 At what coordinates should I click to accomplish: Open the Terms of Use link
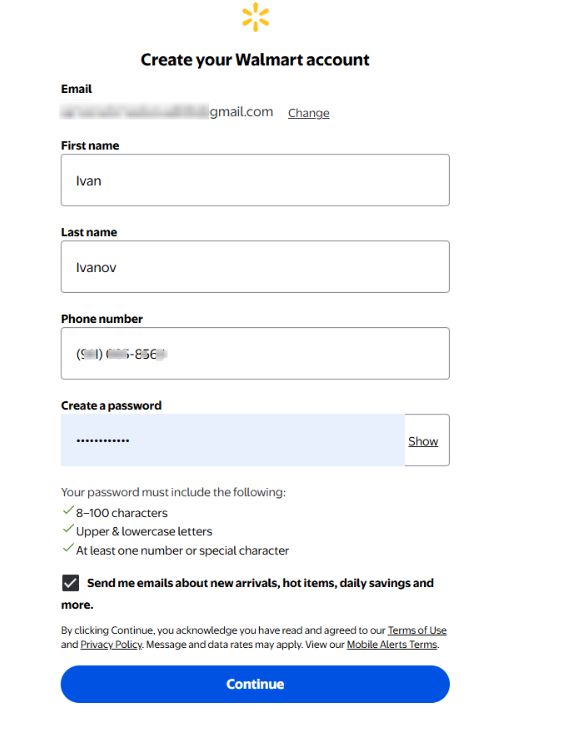tap(417, 630)
